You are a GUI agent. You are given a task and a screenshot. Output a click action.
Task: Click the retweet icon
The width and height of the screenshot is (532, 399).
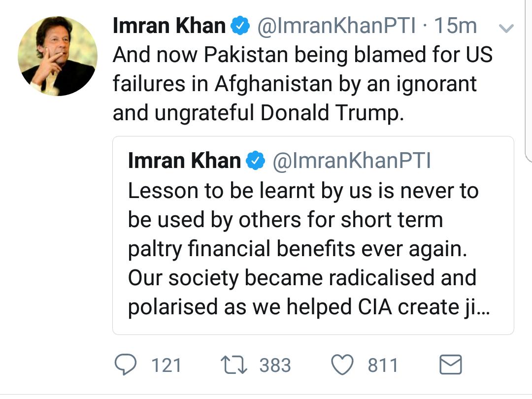[235, 365]
